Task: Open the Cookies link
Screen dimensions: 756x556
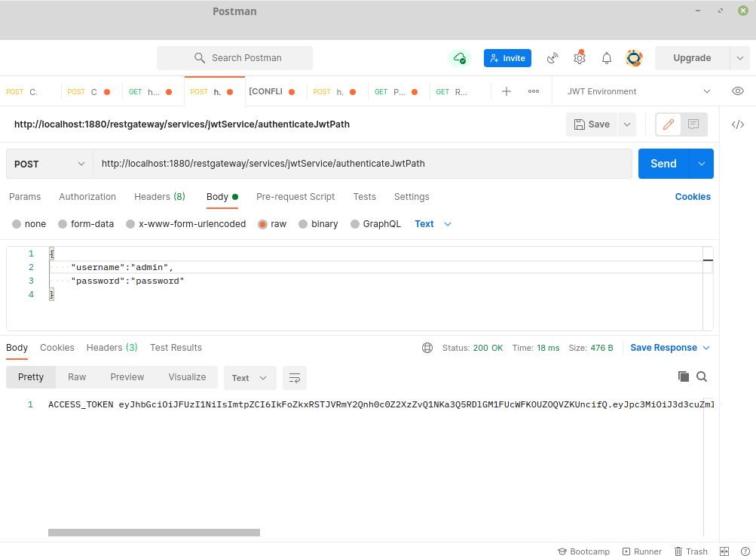Action: click(x=693, y=197)
